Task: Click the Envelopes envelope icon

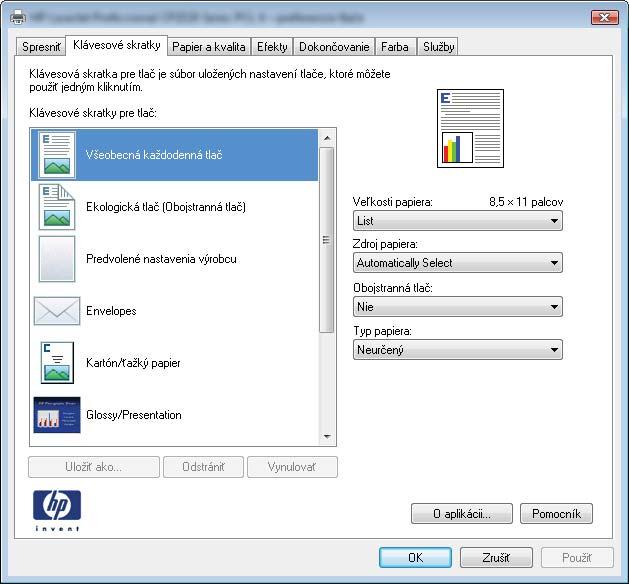Action: tap(57, 311)
